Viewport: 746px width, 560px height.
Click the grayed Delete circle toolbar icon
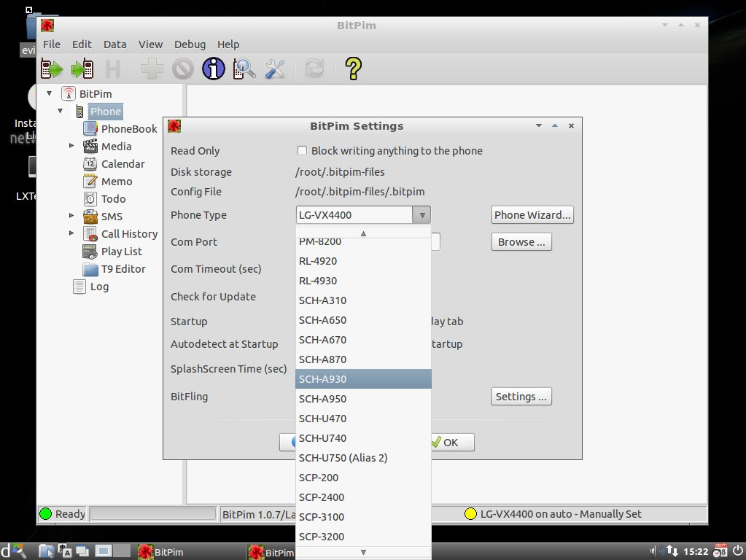[x=183, y=69]
